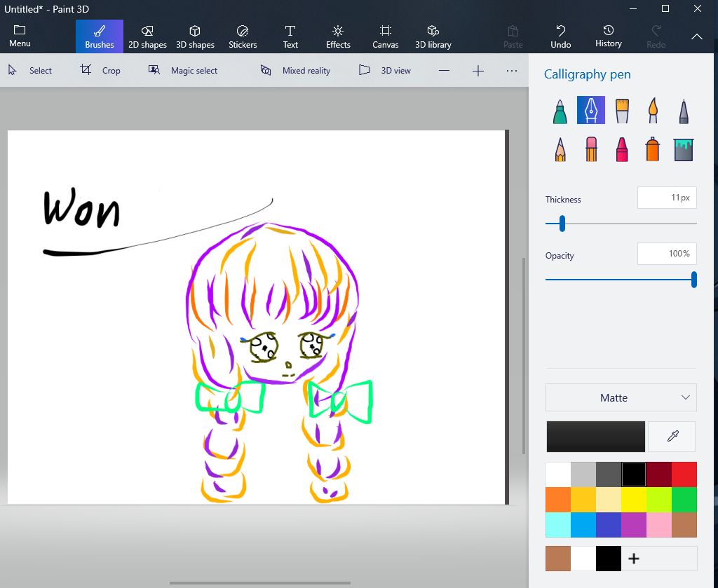Screen dimensions: 718x588
Task: Choose the gold color swatch
Action: (583, 500)
